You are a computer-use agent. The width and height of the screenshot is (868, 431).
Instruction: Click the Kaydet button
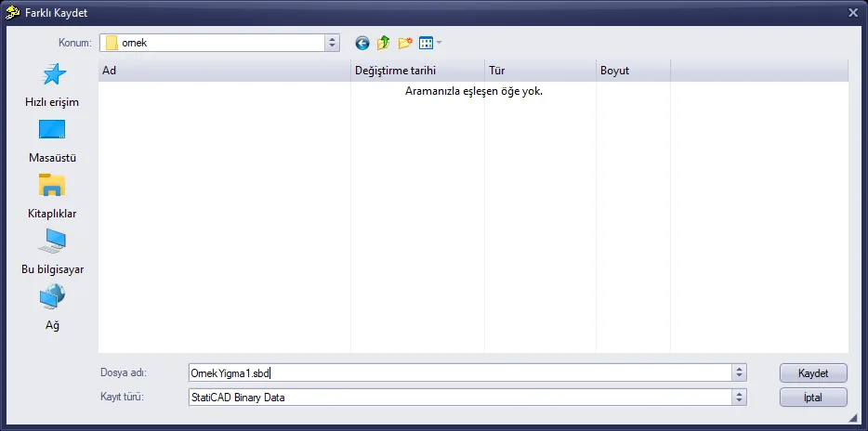click(813, 372)
